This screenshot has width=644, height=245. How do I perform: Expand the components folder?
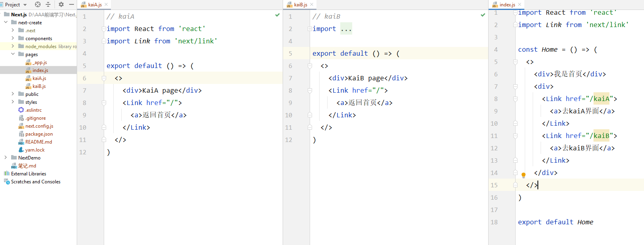click(13, 38)
